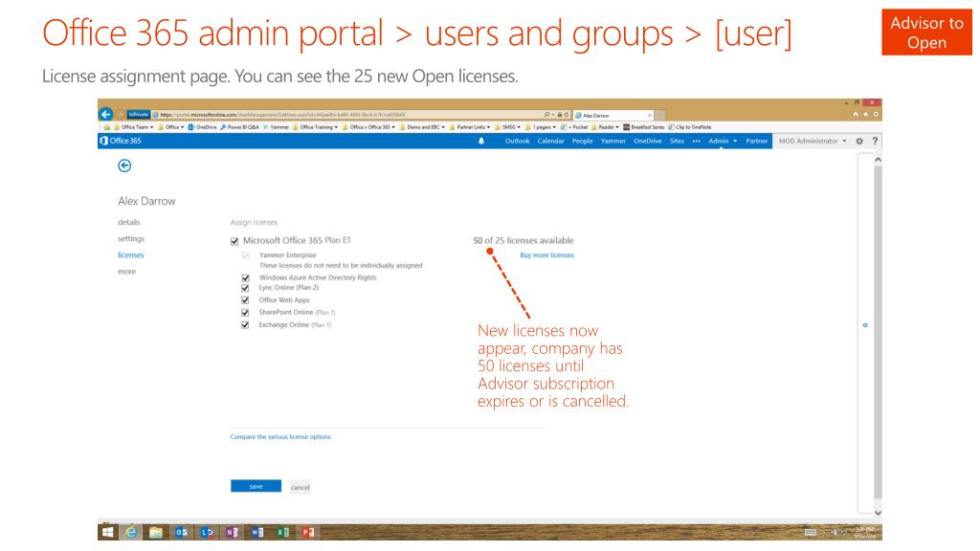
Task: Click the browser home icon
Action: point(855,115)
